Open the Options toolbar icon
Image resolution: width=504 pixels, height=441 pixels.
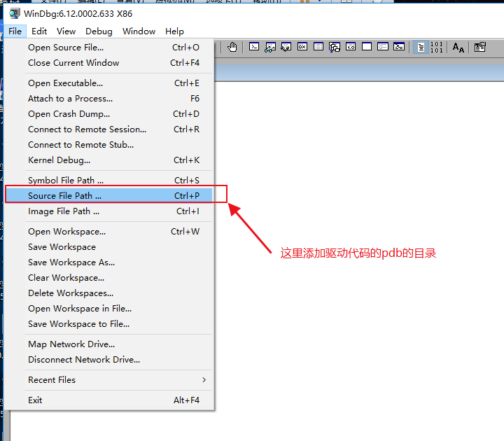point(480,47)
